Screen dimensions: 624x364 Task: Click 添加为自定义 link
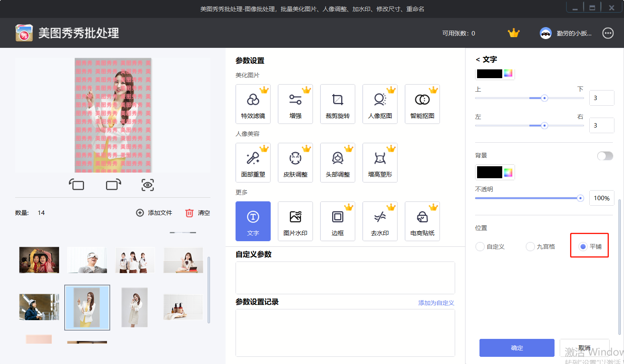[436, 303]
